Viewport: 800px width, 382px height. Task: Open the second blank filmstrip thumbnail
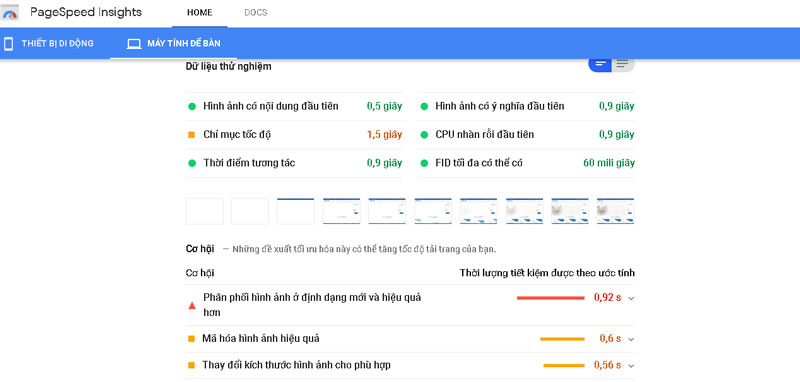click(250, 211)
